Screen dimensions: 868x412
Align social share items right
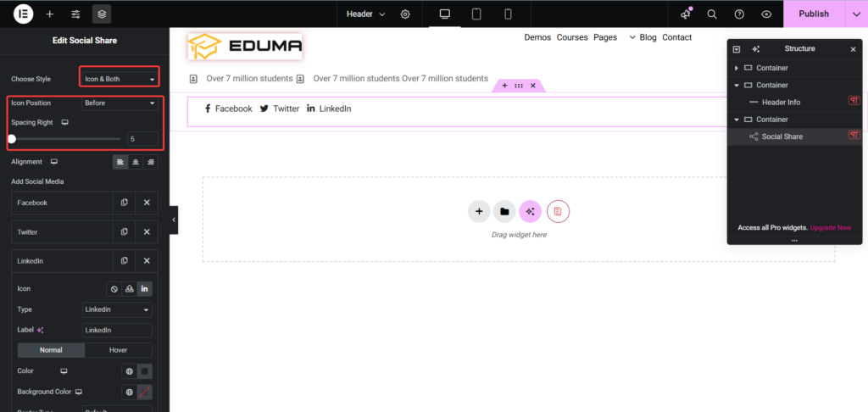click(150, 162)
